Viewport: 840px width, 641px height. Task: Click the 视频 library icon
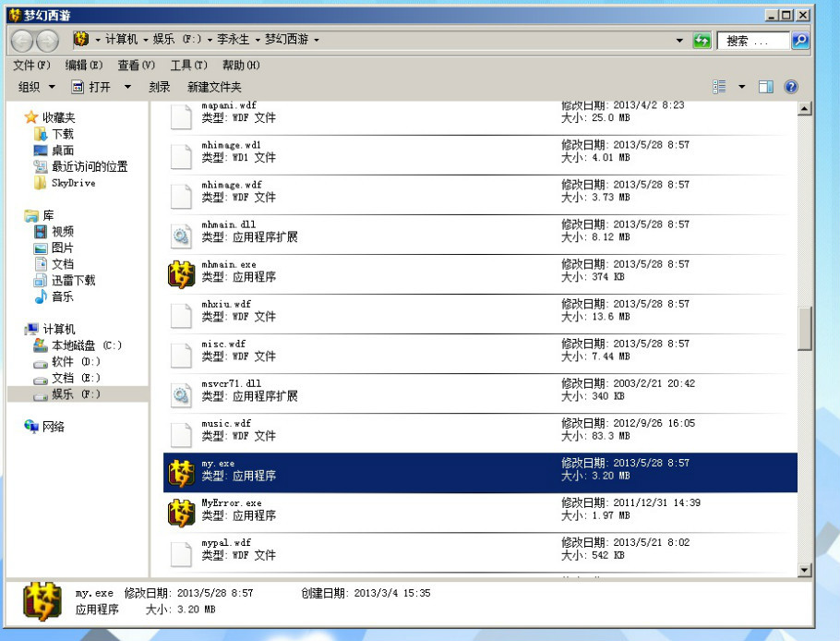click(41, 232)
